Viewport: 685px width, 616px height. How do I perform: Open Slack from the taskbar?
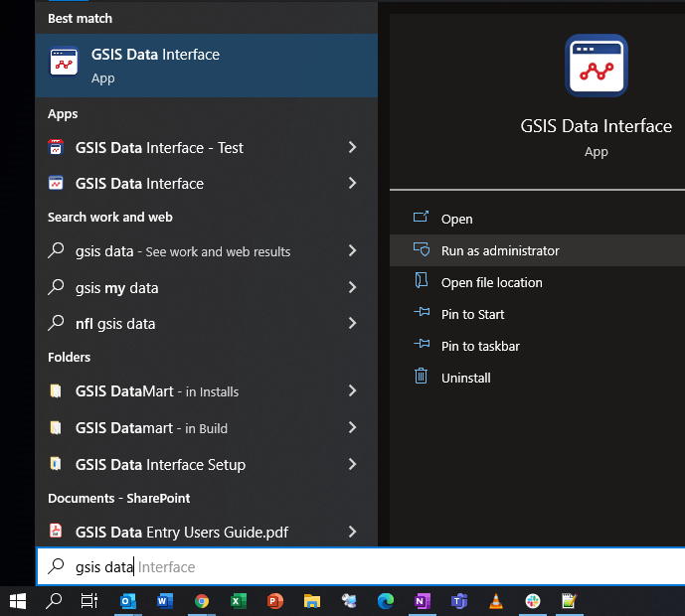533,601
